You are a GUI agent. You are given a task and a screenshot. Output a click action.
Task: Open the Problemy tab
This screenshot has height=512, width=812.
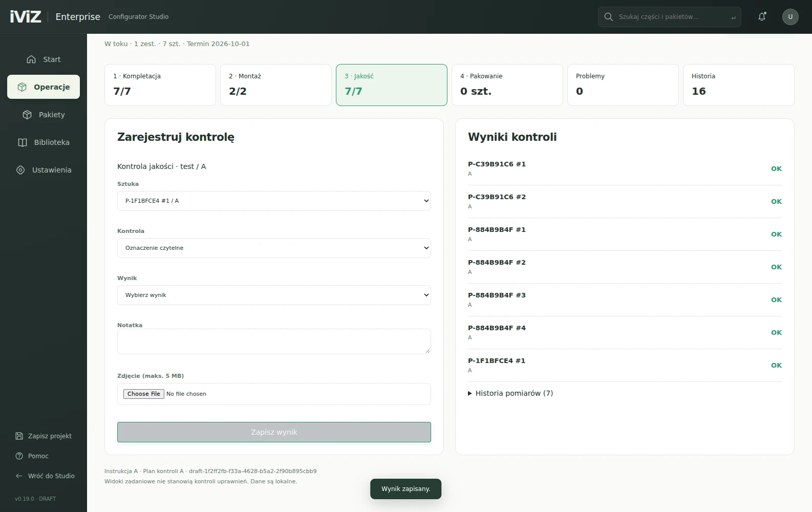623,85
